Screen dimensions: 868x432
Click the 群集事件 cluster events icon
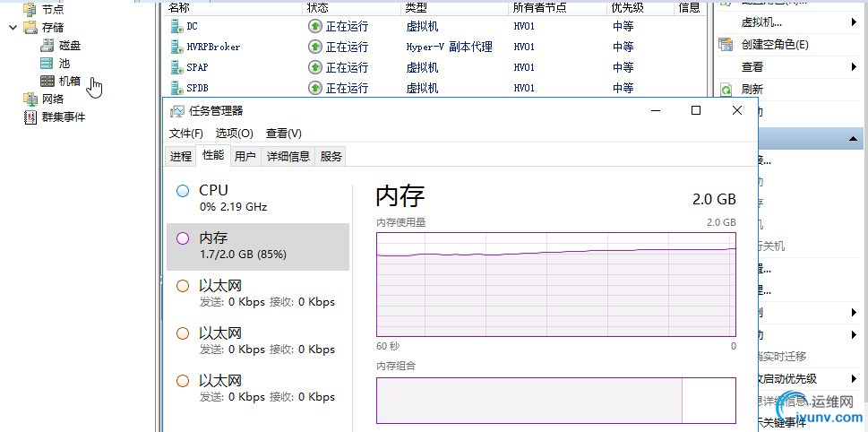(30, 117)
